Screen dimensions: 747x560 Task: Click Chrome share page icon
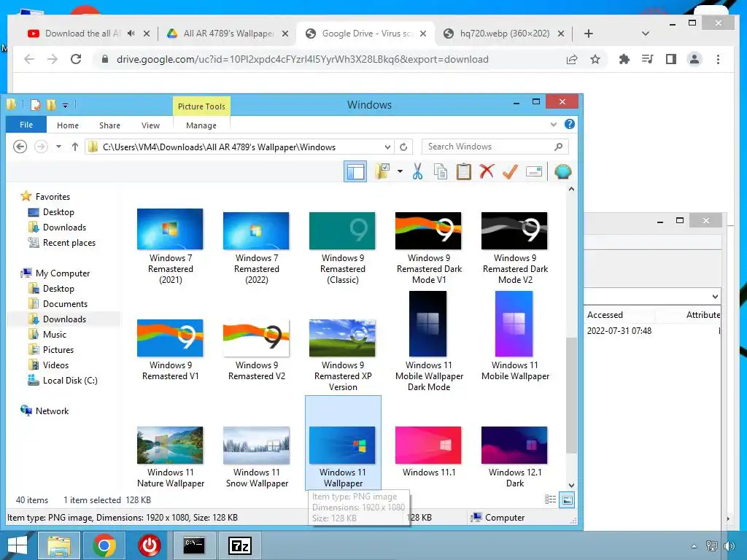tap(572, 59)
